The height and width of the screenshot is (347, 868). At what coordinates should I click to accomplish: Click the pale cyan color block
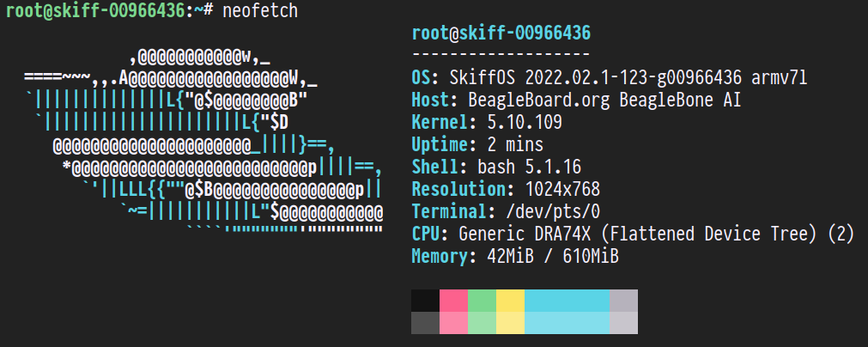click(x=567, y=323)
